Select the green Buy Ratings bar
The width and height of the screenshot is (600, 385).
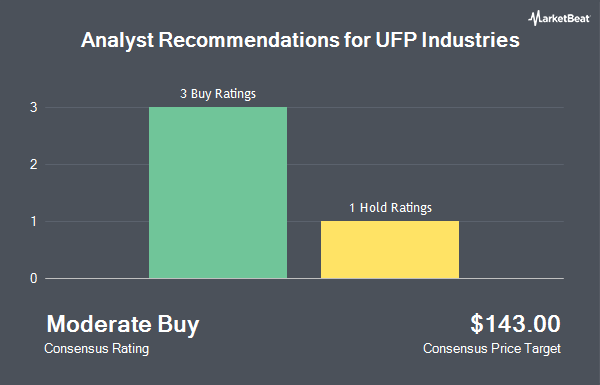(x=218, y=192)
